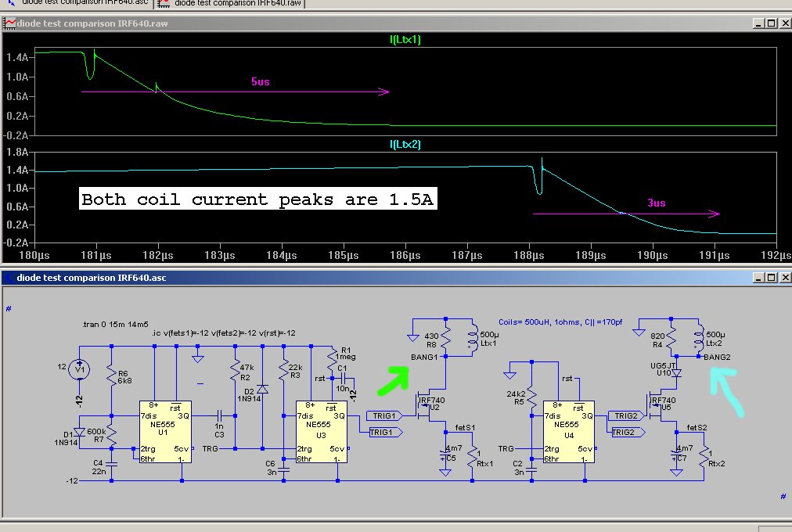The image size is (792, 532).
Task: Select the D1 1N914 diode symbol
Action: click(79, 433)
